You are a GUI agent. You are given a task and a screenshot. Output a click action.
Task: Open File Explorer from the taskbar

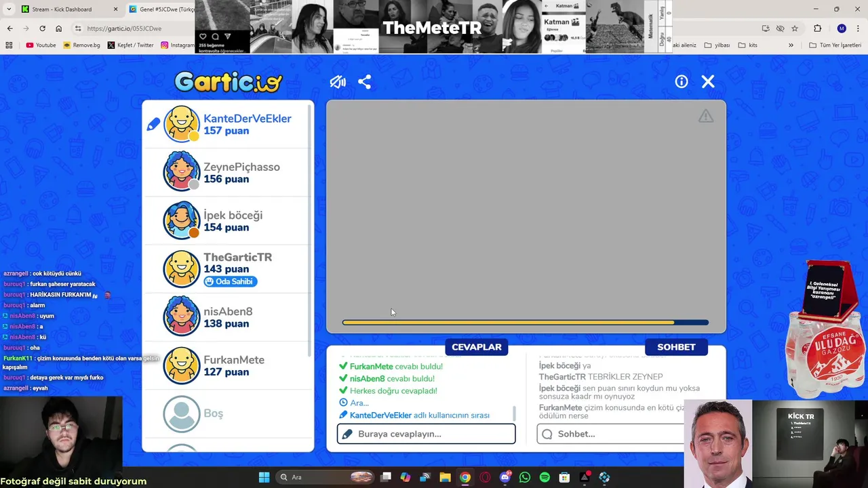pos(445,477)
